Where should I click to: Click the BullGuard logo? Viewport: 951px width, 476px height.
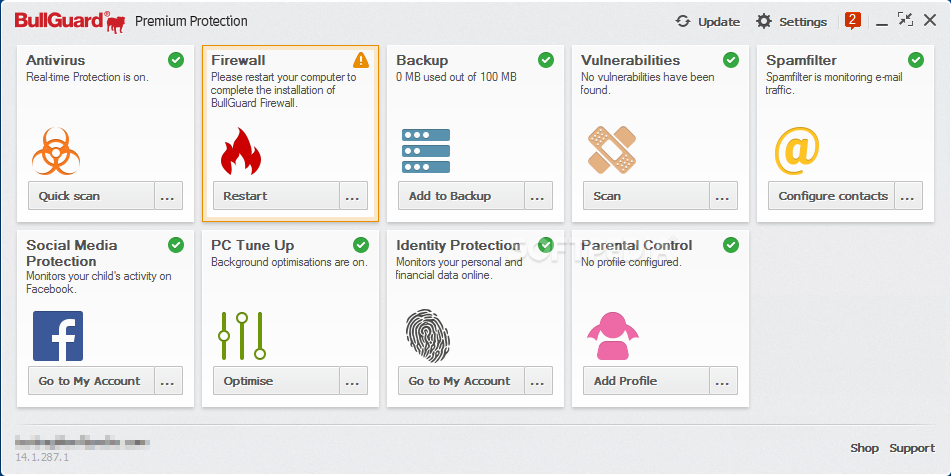click(70, 22)
